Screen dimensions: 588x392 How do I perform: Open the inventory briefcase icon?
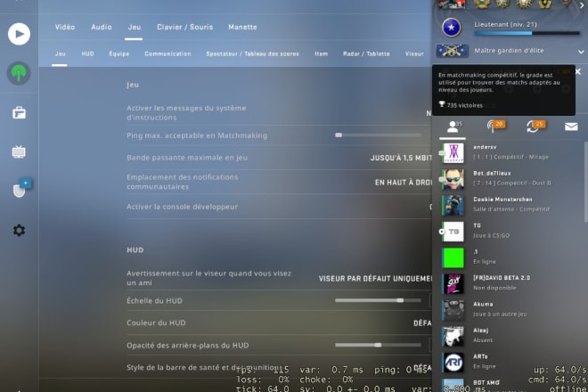click(19, 112)
